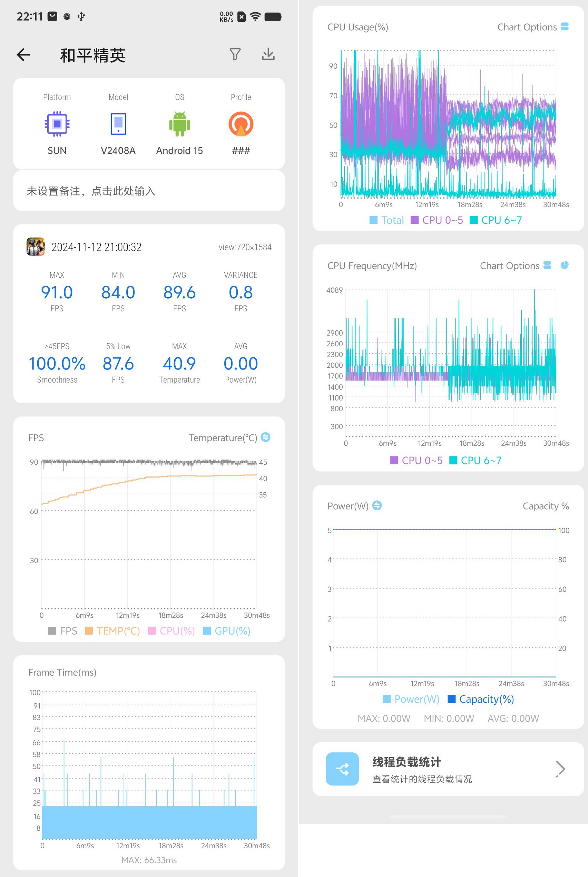Tap the Temperature(°C) axis label
This screenshot has width=588, height=877.
(223, 438)
